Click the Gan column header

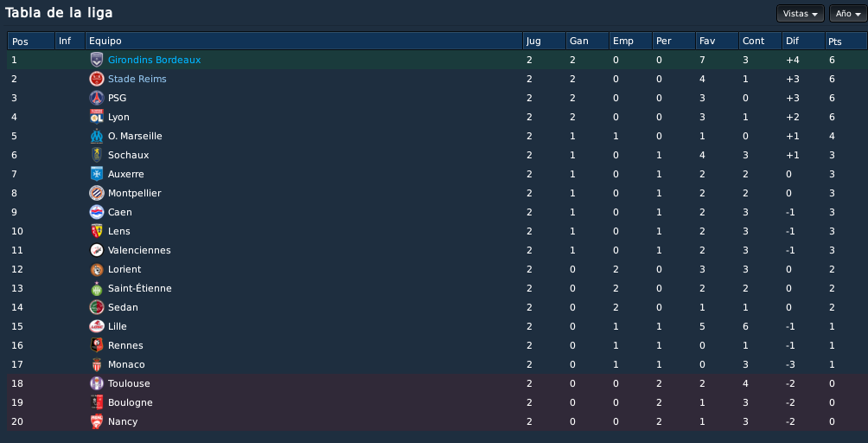click(587, 41)
